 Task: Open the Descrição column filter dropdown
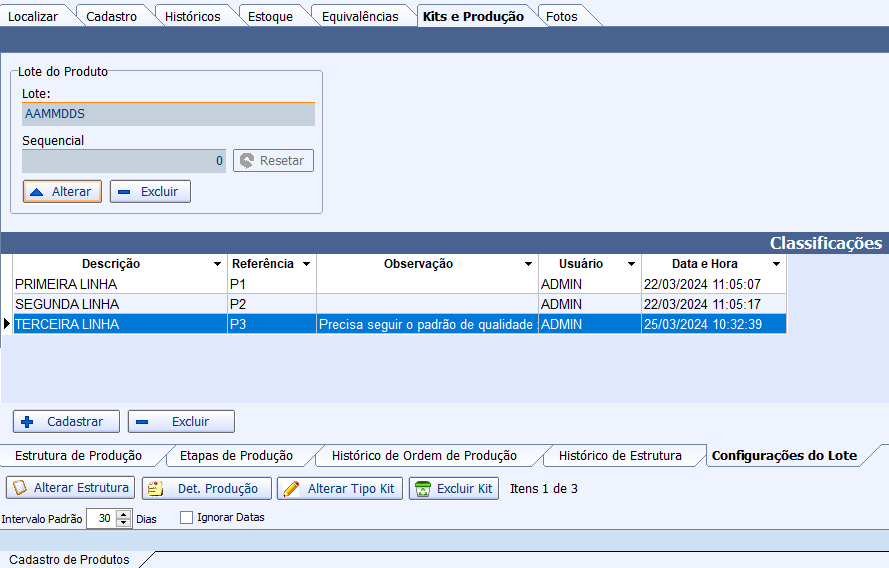218,265
